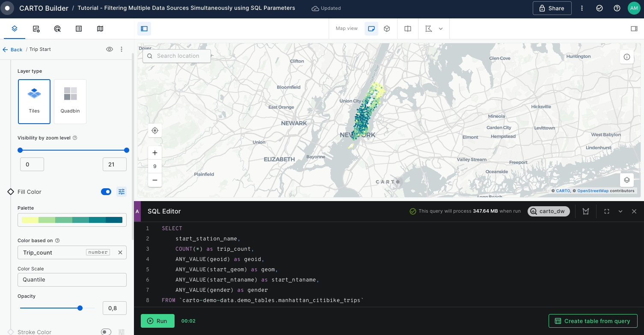
Task: Open the Color Scale Quantile dropdown
Action: [x=72, y=280]
